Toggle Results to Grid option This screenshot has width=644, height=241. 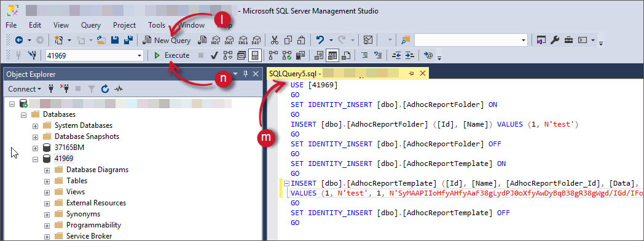point(332,55)
